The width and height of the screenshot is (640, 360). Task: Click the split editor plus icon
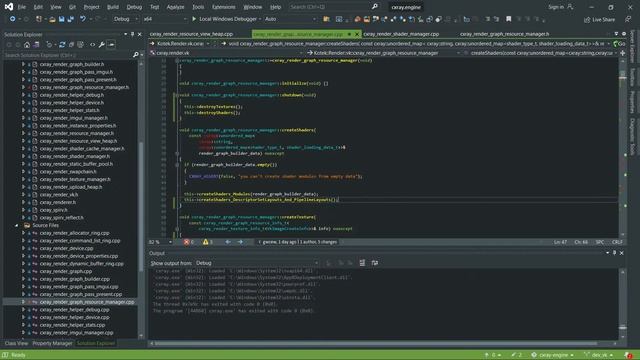[x=623, y=53]
